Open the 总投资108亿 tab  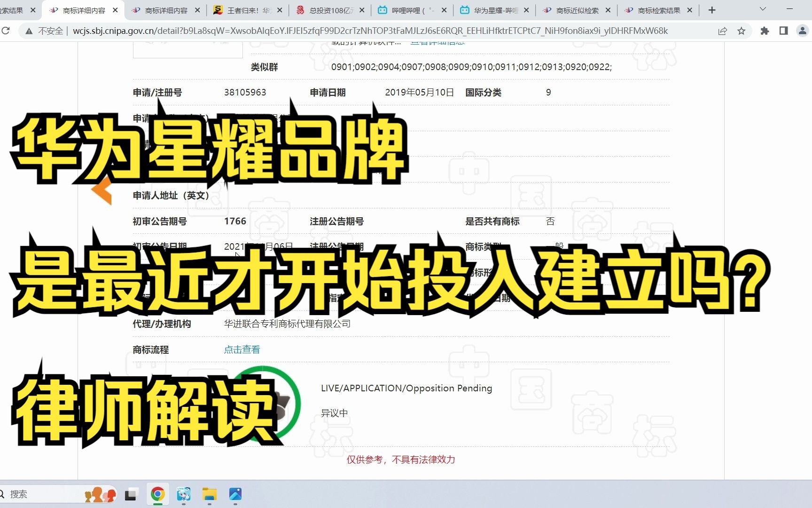pos(329,10)
